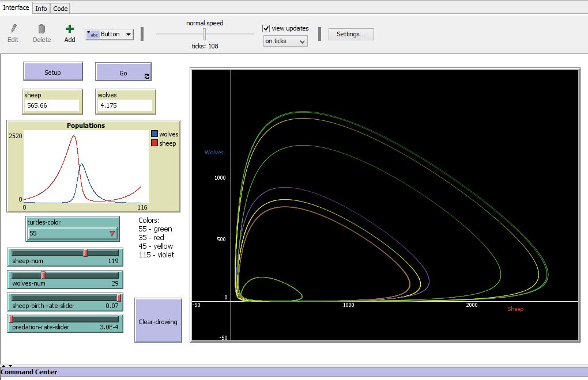Switch to the Code tab
The height and width of the screenshot is (380, 588).
click(60, 8)
